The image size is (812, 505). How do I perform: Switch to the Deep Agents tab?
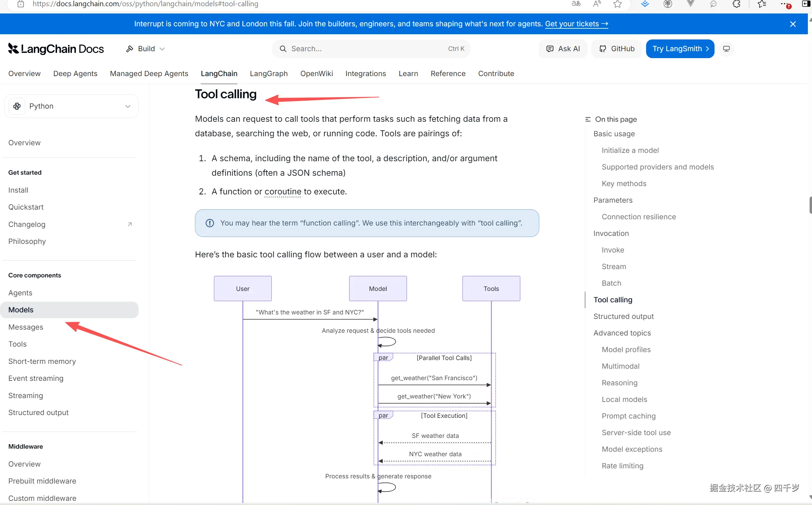(75, 74)
